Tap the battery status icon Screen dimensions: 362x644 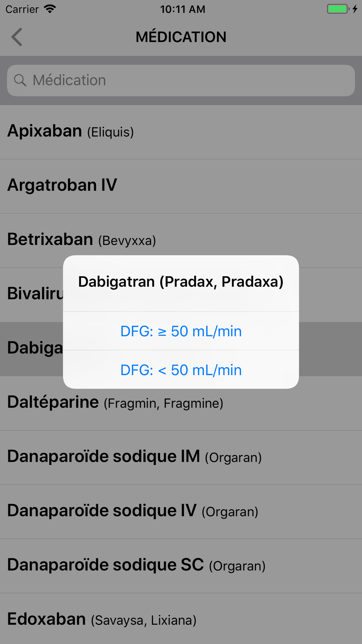pos(338,9)
